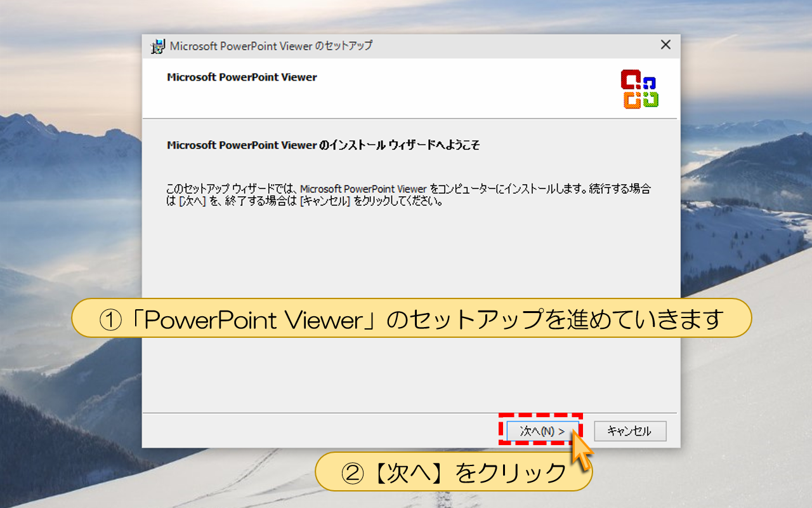Click the 次へ(N) > button

(x=542, y=431)
